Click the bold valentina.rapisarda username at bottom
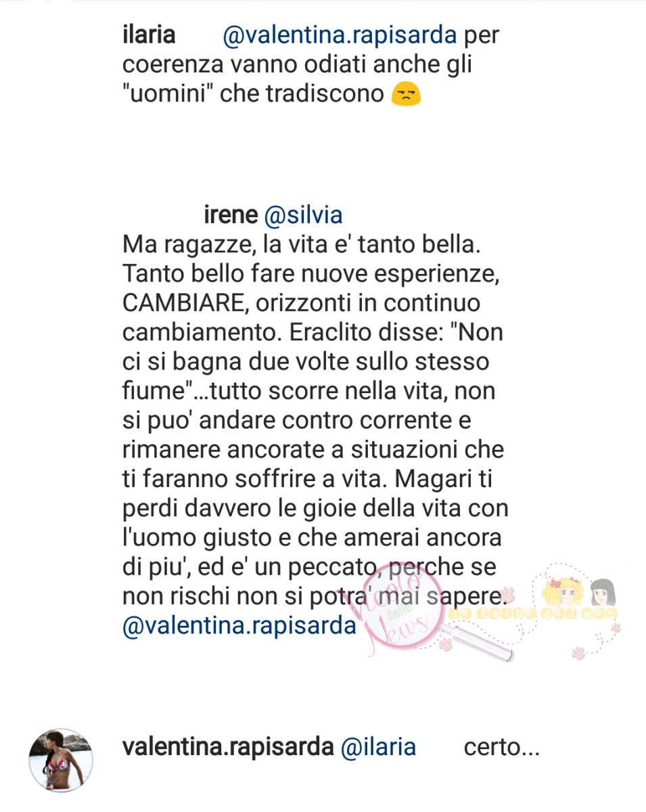This screenshot has width=646, height=812. tap(228, 748)
